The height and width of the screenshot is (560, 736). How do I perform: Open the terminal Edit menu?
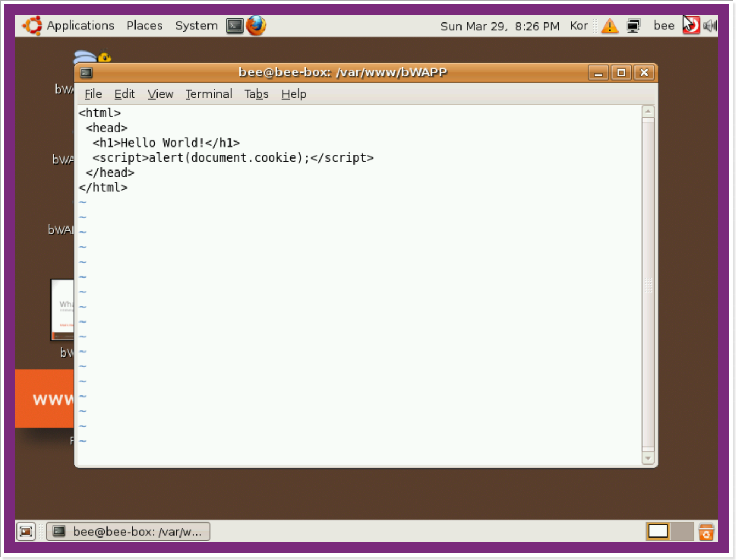[125, 94]
